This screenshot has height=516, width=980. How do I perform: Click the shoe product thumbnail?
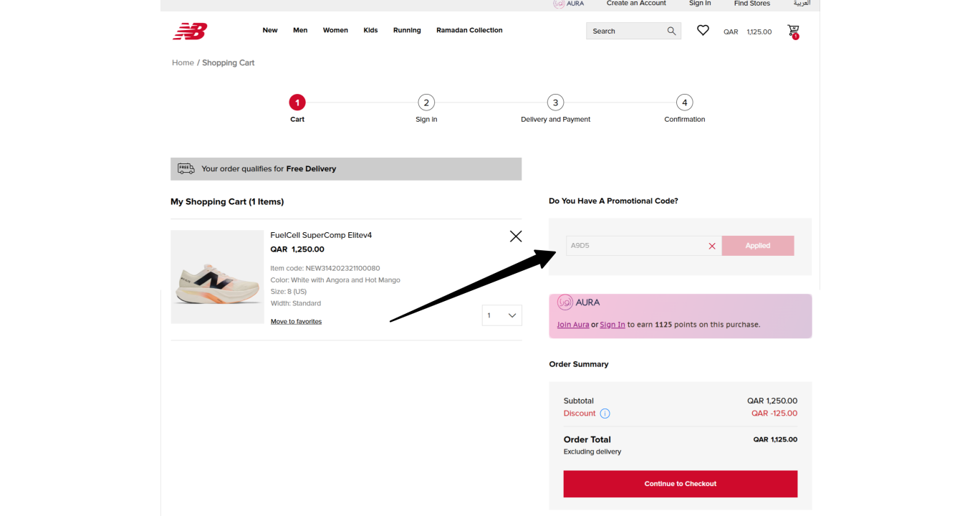(217, 277)
